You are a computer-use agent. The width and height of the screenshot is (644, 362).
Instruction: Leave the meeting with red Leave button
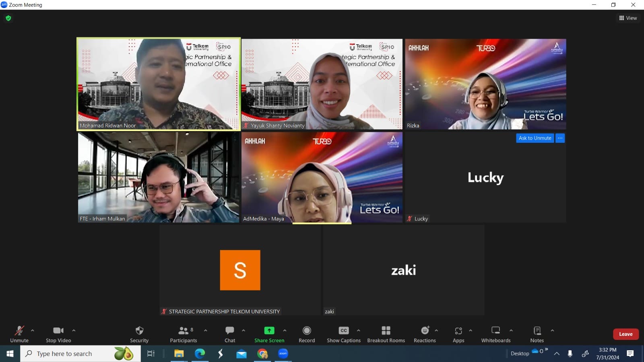626,334
